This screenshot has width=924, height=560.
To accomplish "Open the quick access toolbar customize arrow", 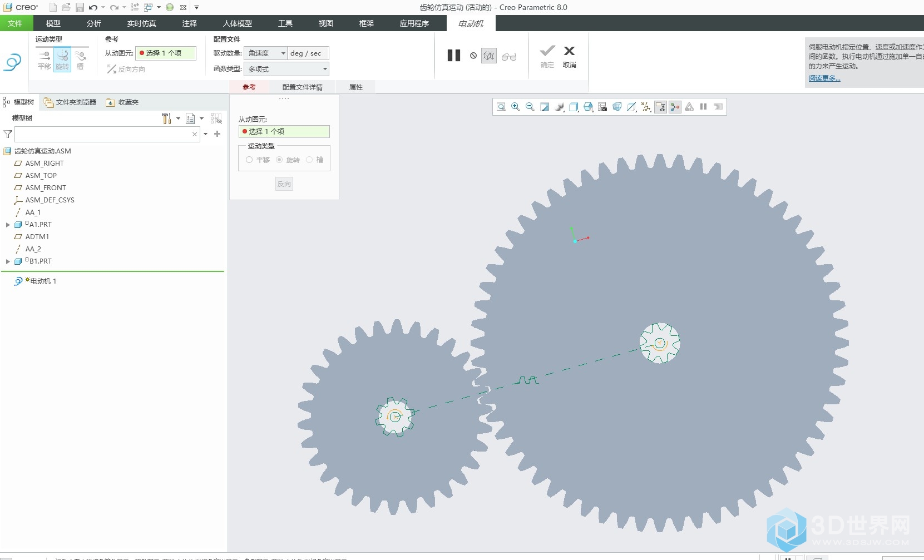I will (196, 7).
